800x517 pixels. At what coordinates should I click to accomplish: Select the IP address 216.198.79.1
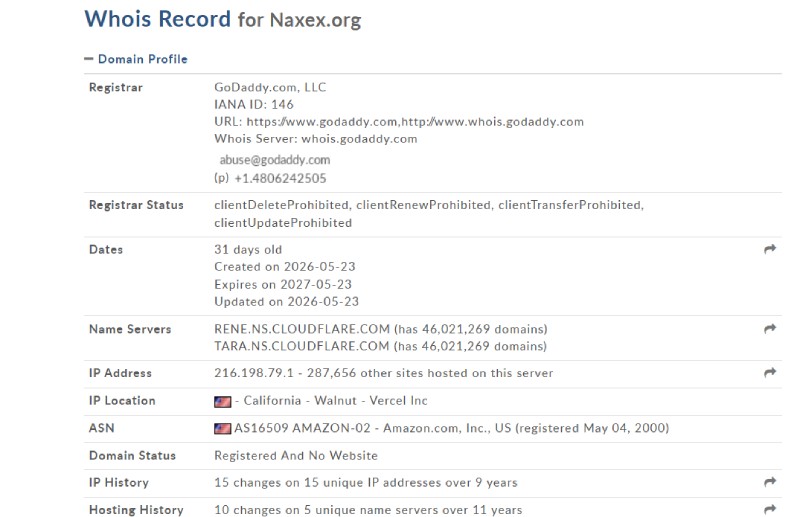pyautogui.click(x=254, y=373)
